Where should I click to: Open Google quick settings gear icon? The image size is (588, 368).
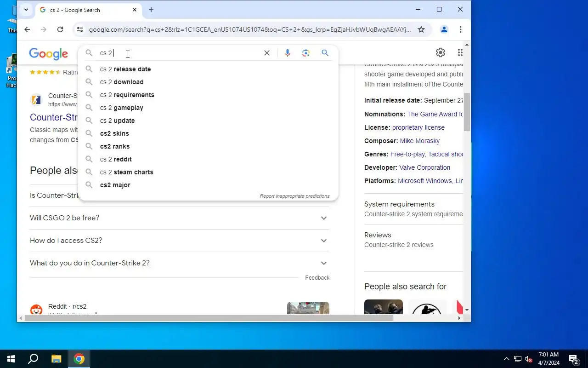click(x=441, y=52)
